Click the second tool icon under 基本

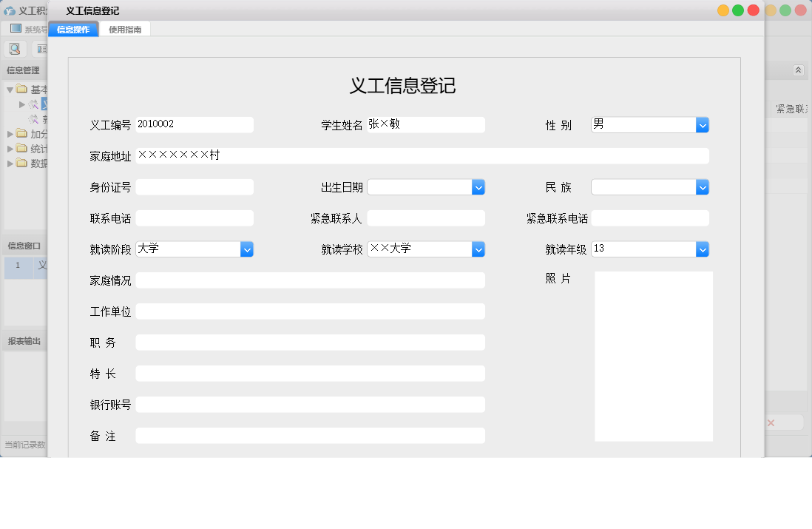[x=32, y=118]
